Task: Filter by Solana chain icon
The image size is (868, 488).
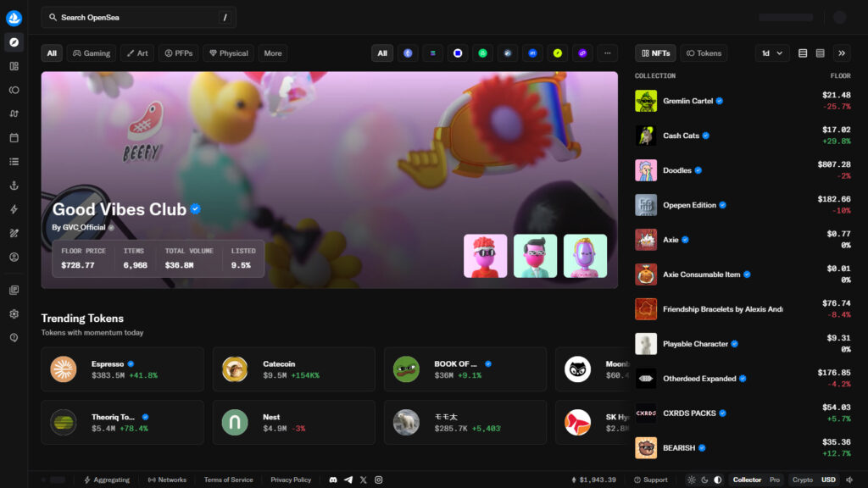Action: click(433, 53)
